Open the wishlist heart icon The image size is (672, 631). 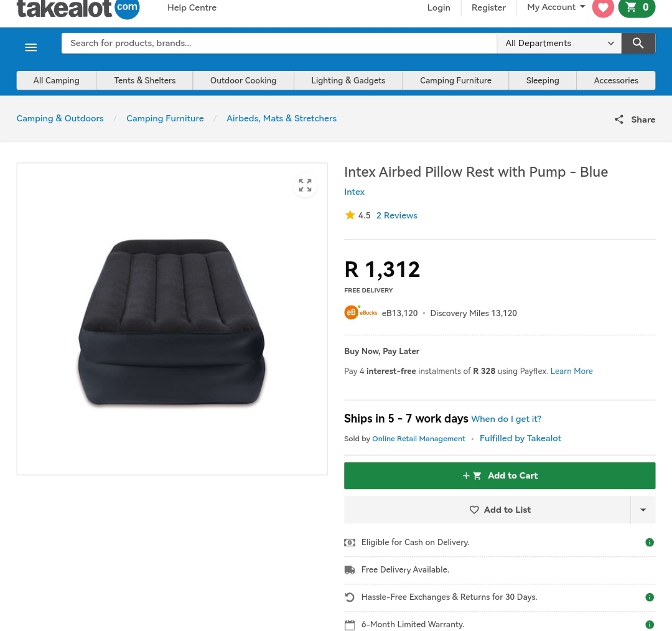click(602, 7)
